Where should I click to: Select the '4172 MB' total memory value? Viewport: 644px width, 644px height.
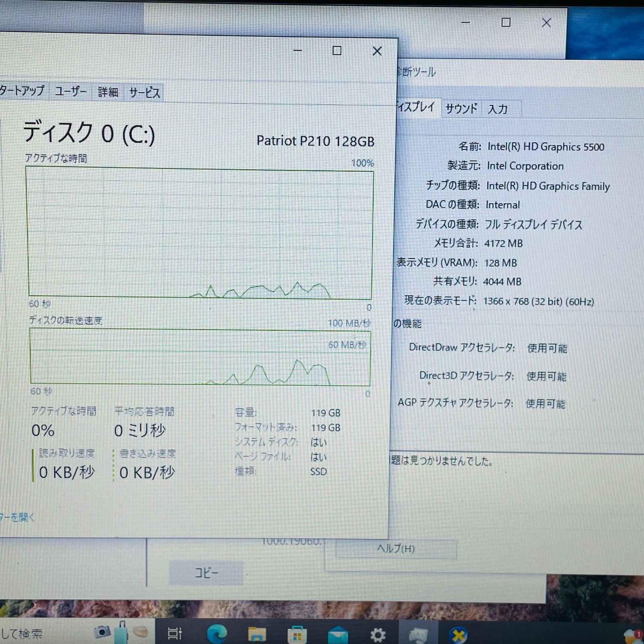tap(504, 244)
